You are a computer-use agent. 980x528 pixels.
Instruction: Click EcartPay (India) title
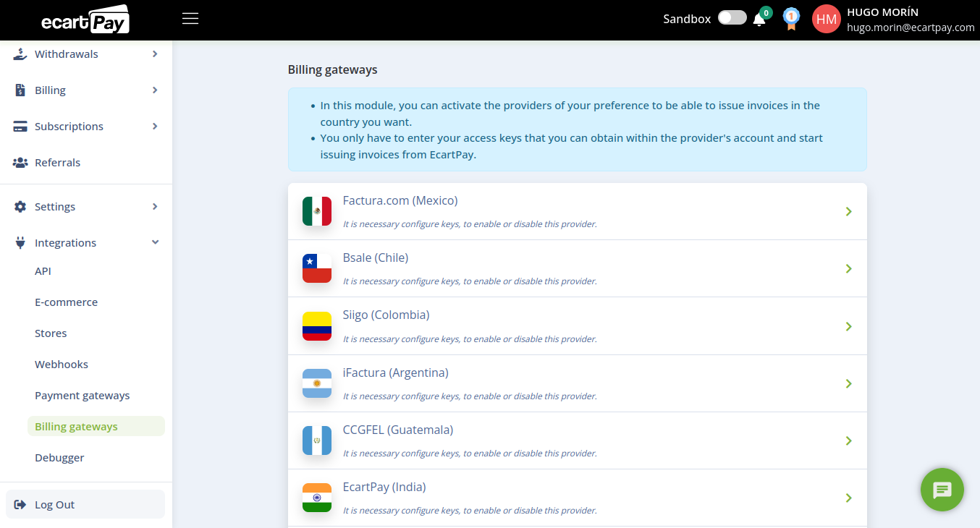tap(384, 487)
